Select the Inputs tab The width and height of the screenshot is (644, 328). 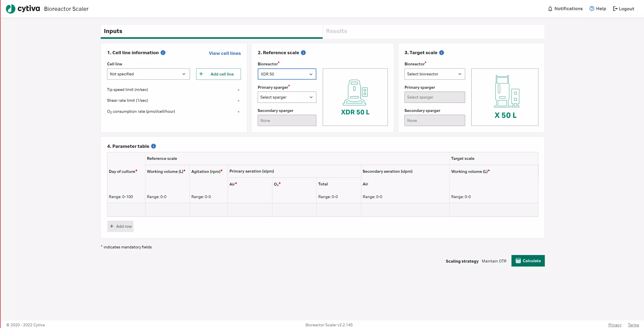113,31
